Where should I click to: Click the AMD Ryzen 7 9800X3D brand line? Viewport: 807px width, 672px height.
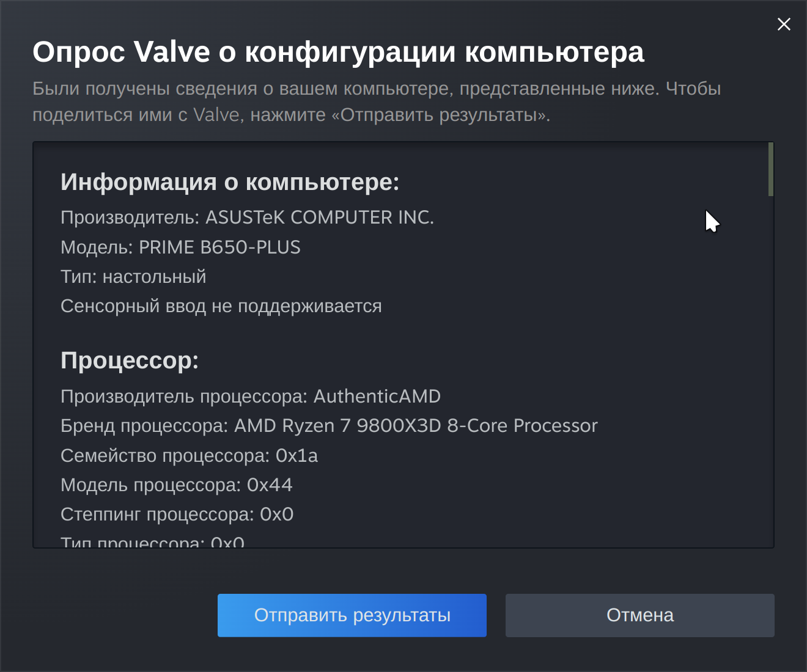tap(329, 426)
